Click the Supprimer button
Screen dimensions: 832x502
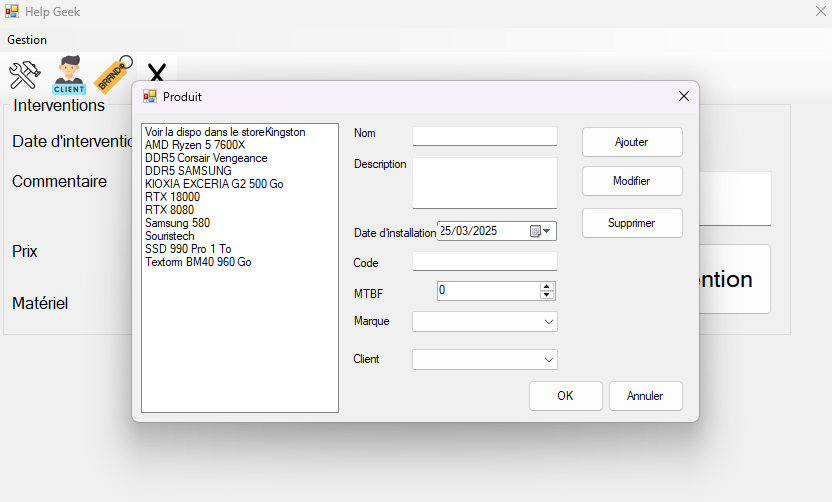point(632,223)
